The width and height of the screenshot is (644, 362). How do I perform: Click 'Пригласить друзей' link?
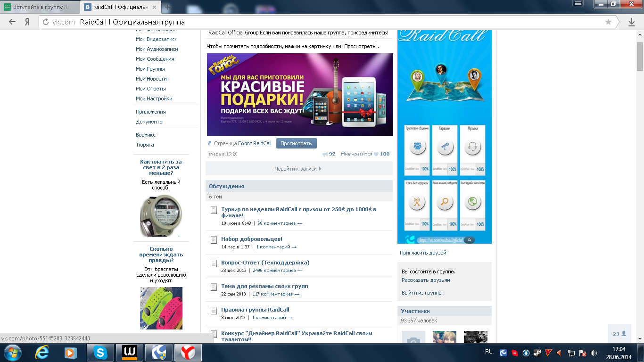pyautogui.click(x=423, y=253)
